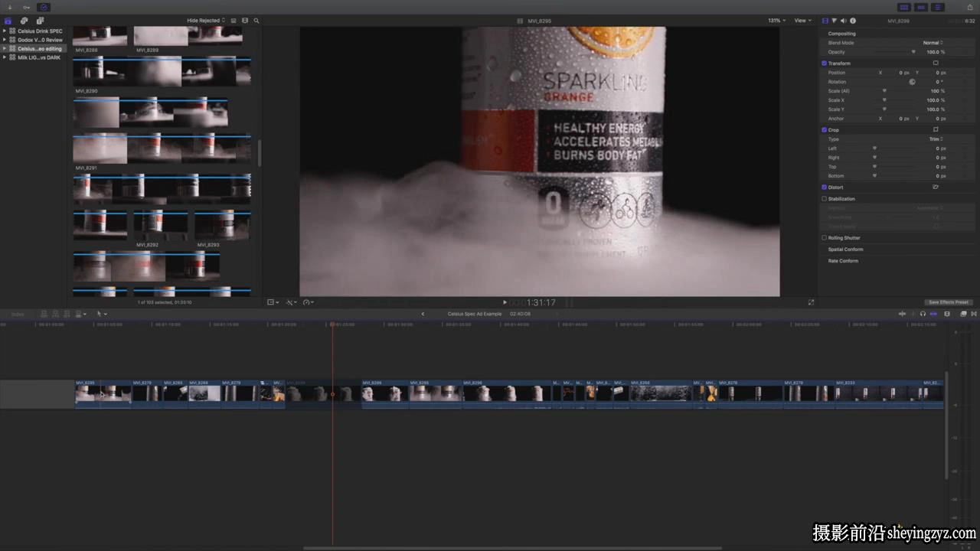Image resolution: width=980 pixels, height=551 pixels.
Task: Adjust the Opacity slider handle
Action: 913,52
